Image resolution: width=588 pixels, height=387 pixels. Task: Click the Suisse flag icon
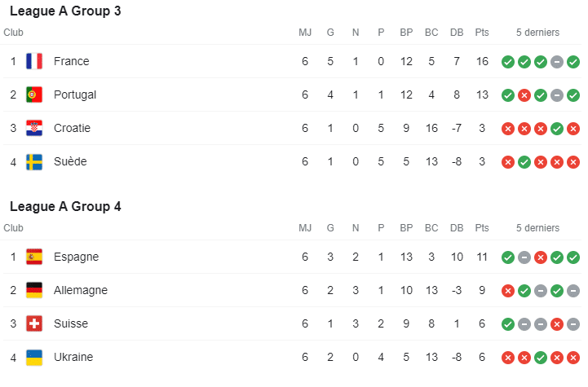(x=34, y=323)
